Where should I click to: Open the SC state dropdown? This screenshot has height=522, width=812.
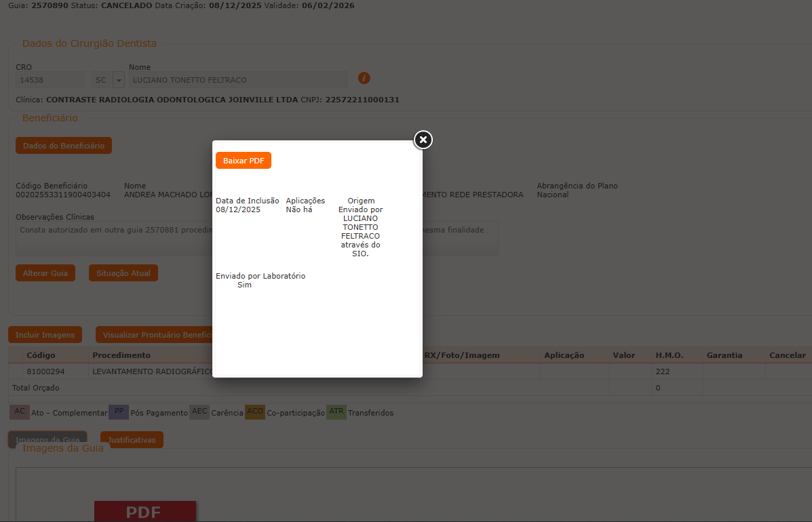click(x=119, y=80)
